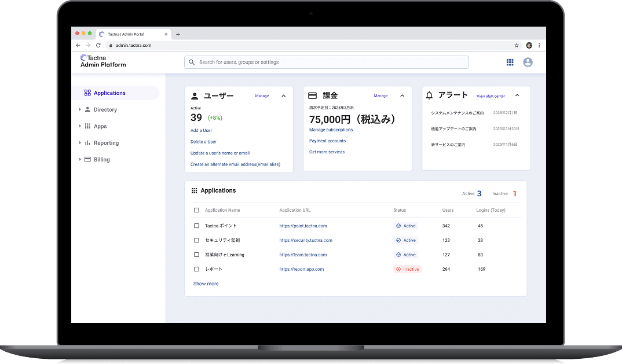622x364 pixels.
Task: Expand the Directory tree arrow
Action: click(x=80, y=109)
